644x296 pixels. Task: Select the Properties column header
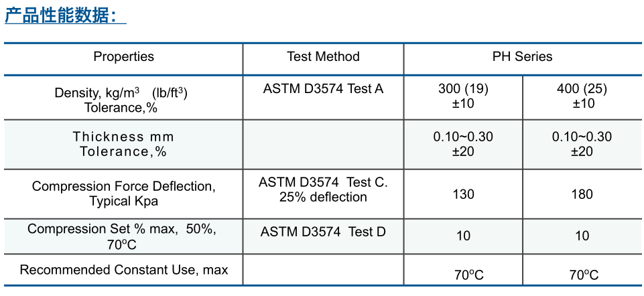pyautogui.click(x=123, y=57)
